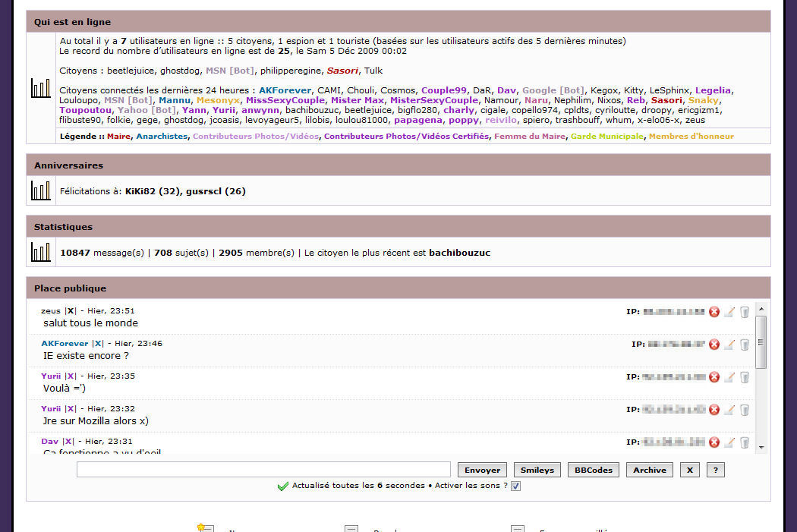Open the chat Archive
This screenshot has height=532, width=797.
650,470
